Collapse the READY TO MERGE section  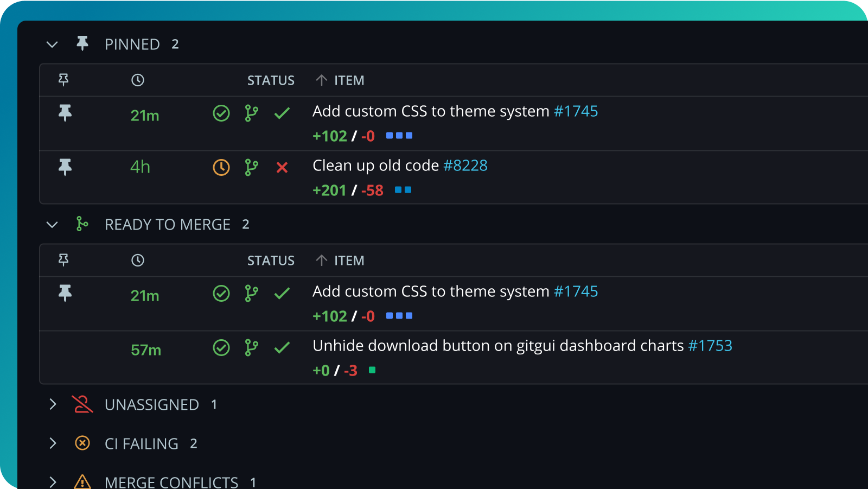(52, 224)
